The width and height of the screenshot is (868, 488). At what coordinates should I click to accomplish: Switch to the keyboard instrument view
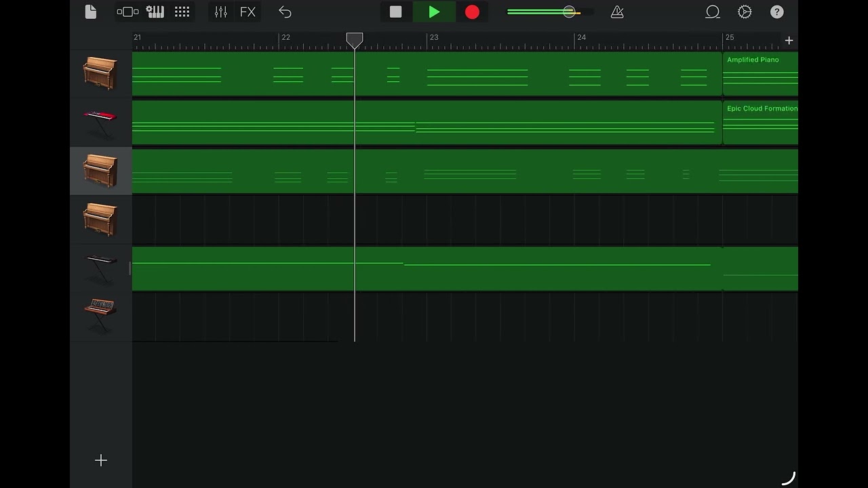pyautogui.click(x=155, y=12)
